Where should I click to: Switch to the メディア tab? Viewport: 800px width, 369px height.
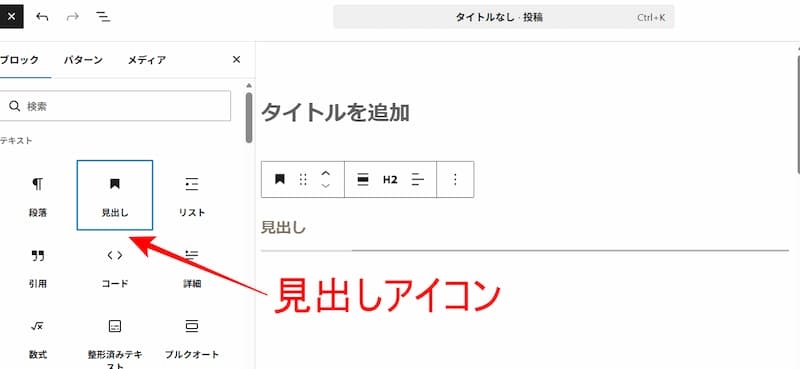click(x=147, y=60)
